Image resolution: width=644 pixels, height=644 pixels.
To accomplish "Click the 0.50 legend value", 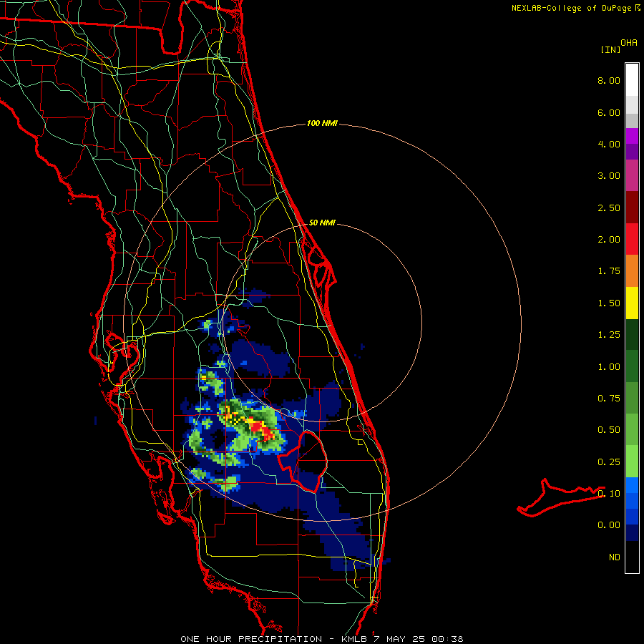I will pyautogui.click(x=609, y=430).
